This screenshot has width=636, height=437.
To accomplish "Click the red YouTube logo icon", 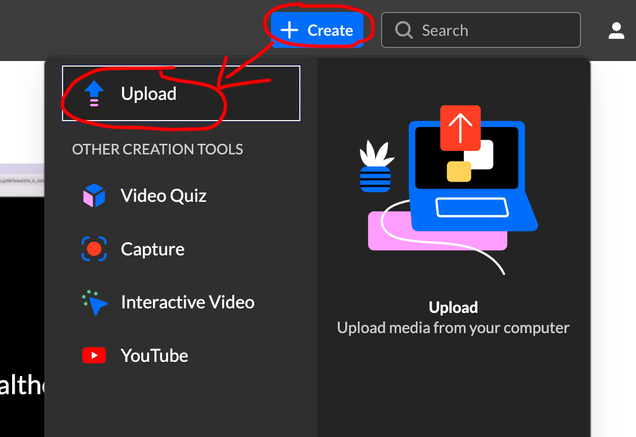I will tap(94, 355).
